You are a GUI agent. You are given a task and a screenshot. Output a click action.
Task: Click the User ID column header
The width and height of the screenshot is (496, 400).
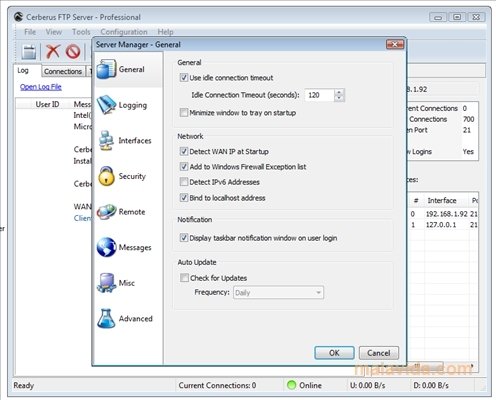pyautogui.click(x=47, y=104)
